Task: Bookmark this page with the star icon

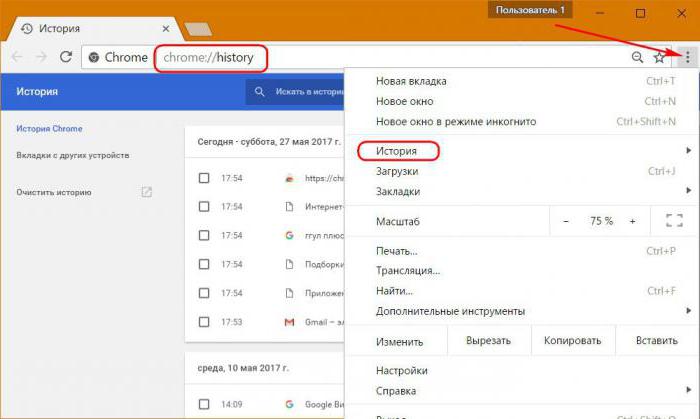Action: tap(659, 57)
